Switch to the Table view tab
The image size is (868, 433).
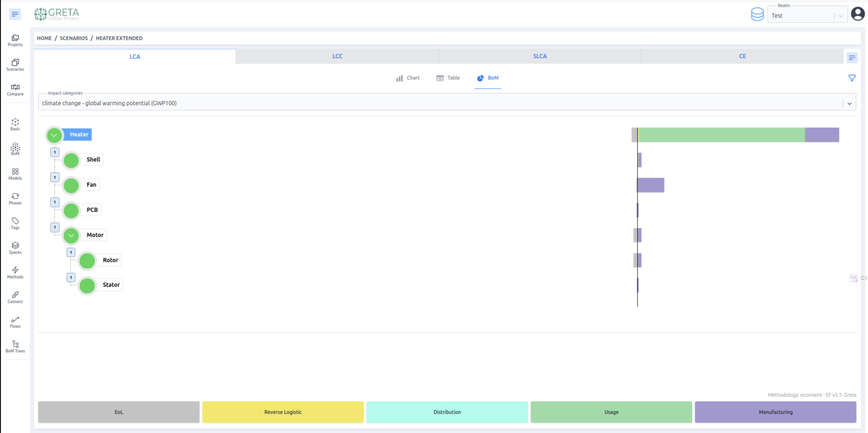(x=448, y=78)
